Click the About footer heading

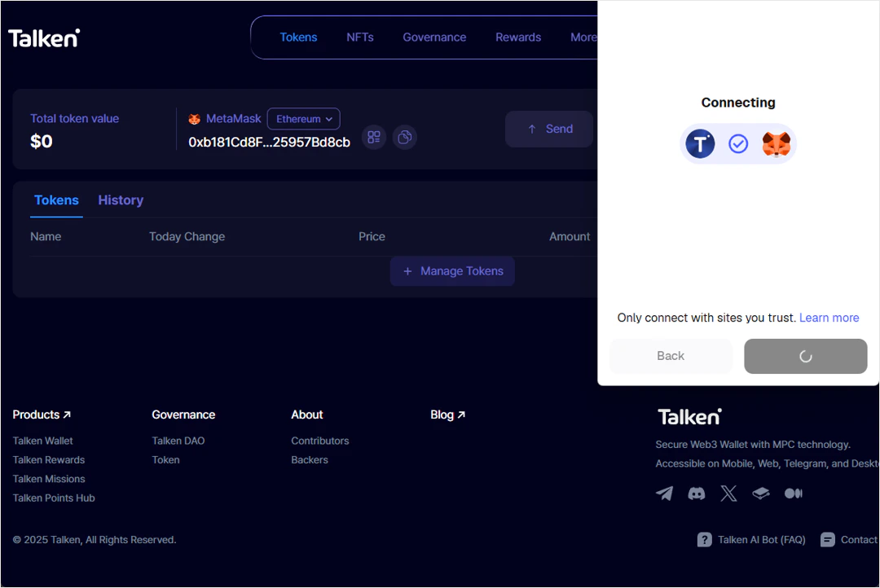pyautogui.click(x=307, y=415)
